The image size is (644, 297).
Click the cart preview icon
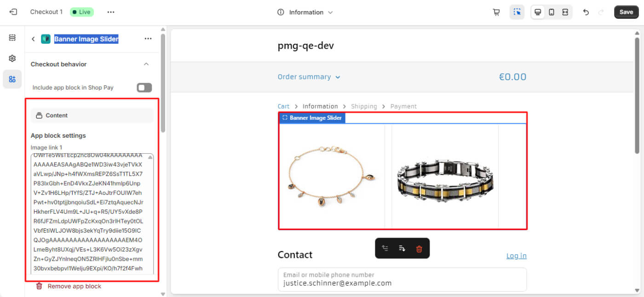point(496,12)
